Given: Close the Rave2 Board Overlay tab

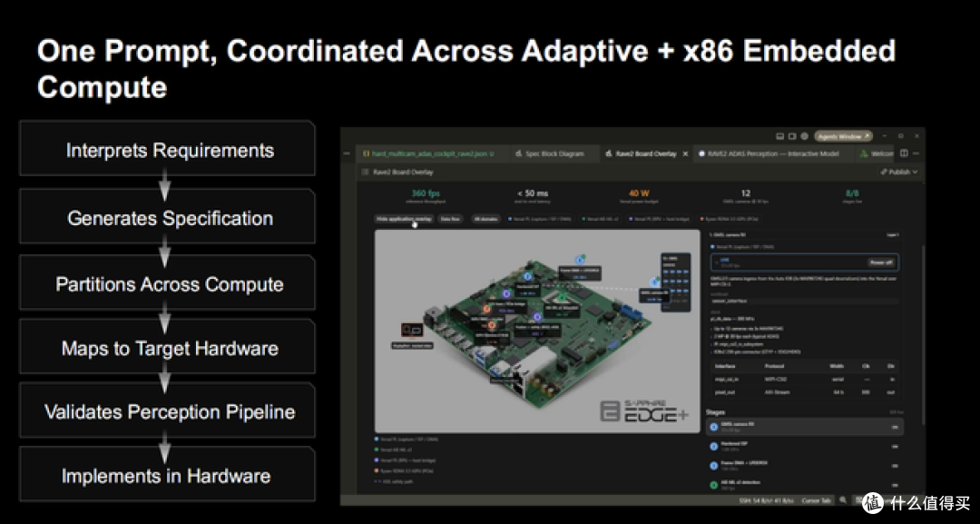Looking at the screenshot, I should tap(686, 153).
